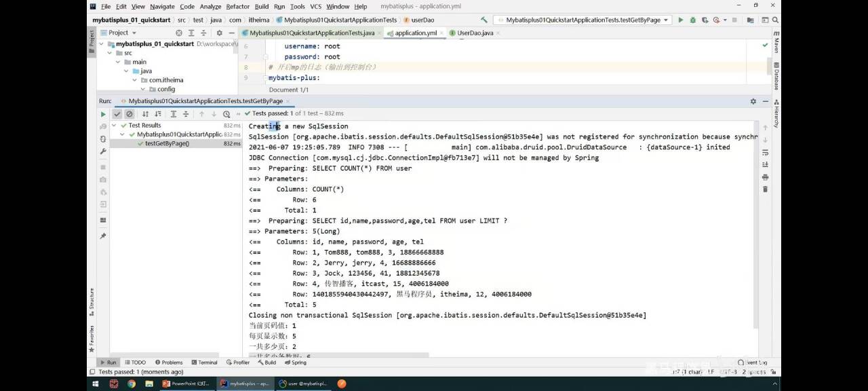Image resolution: width=868 pixels, height=391 pixels.
Task: Switch to Mybatisplus01QuickstartApplicationTests.java tab
Action: pos(311,33)
